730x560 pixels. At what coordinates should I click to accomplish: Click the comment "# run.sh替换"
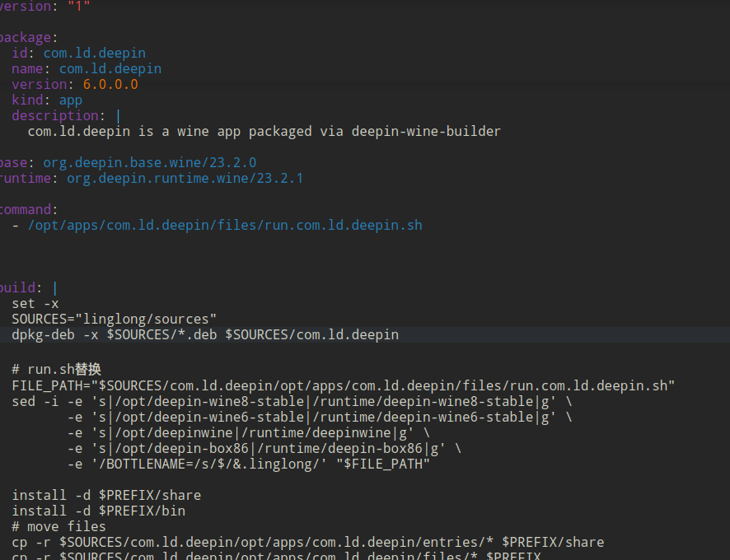click(56, 369)
